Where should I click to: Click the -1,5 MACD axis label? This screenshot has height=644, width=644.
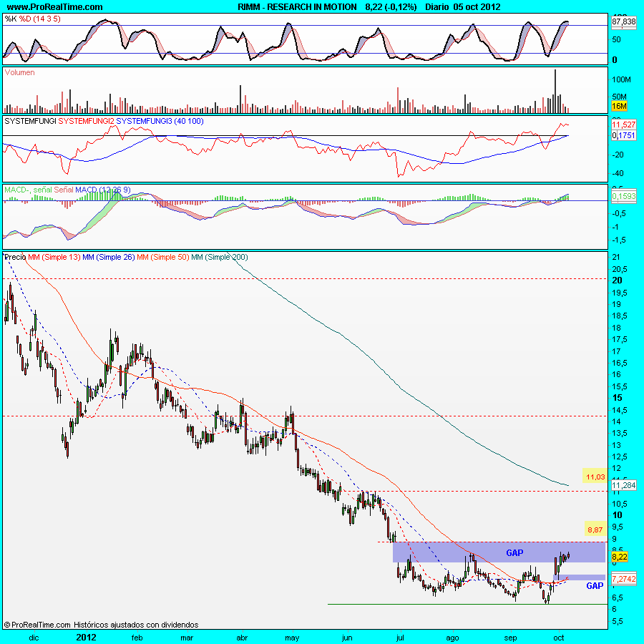point(619,240)
